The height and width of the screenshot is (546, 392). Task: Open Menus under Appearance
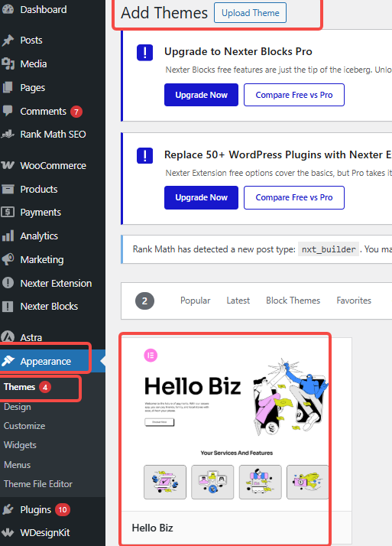coord(17,464)
